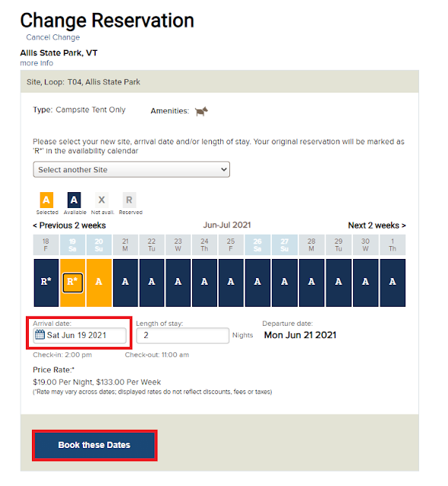
Task: Advance to Next 2 weeks
Action: pos(377,226)
